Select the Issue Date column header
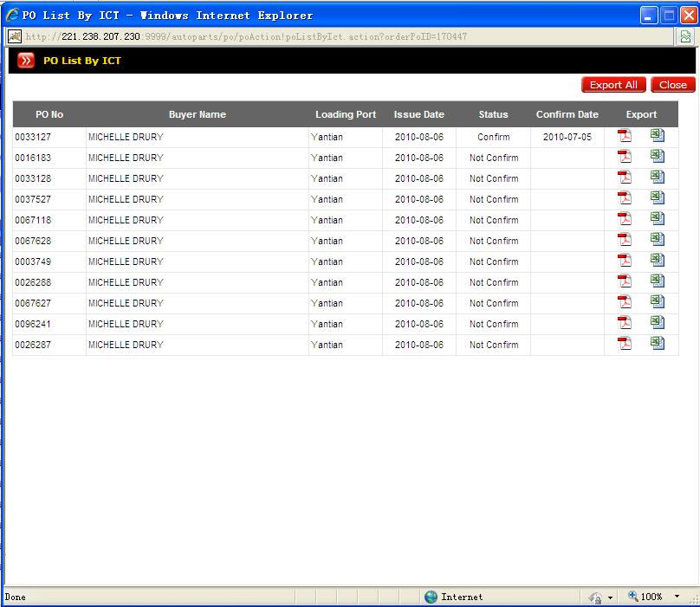 pos(418,114)
